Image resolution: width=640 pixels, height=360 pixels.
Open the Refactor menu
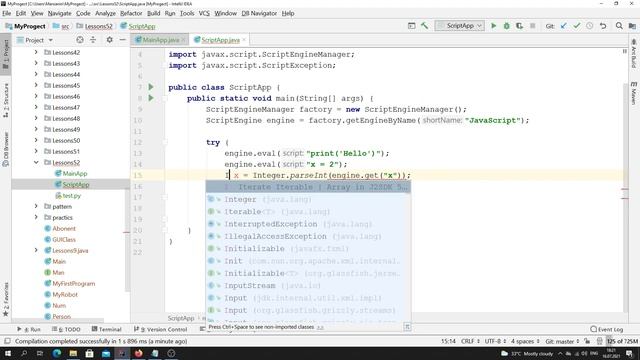click(131, 13)
